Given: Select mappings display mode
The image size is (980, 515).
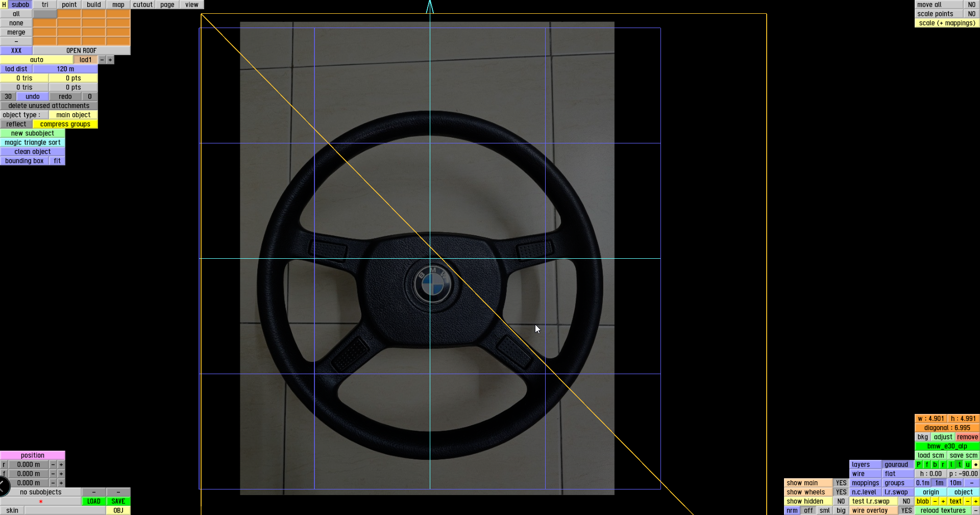Looking at the screenshot, I should [866, 483].
